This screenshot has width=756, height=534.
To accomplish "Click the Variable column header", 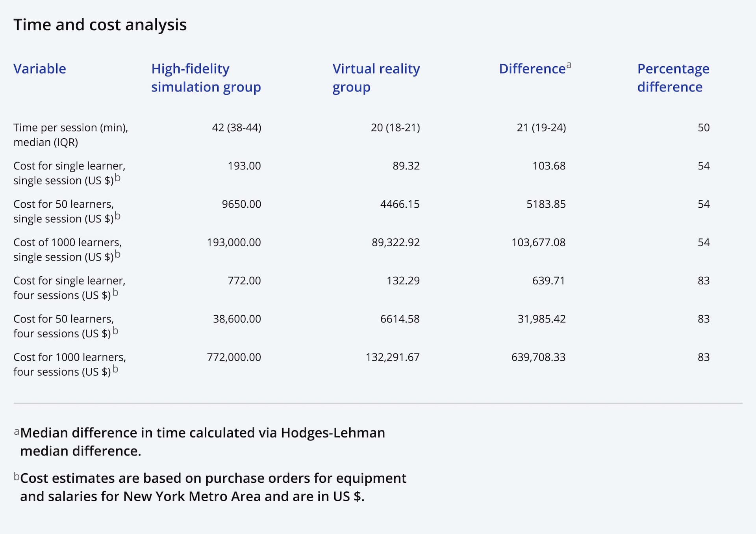I will [x=40, y=69].
